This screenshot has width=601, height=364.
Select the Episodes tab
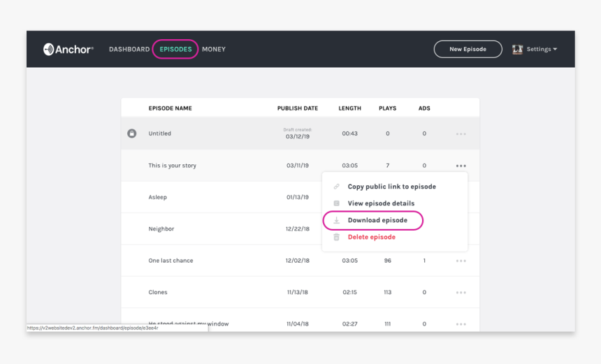(175, 50)
